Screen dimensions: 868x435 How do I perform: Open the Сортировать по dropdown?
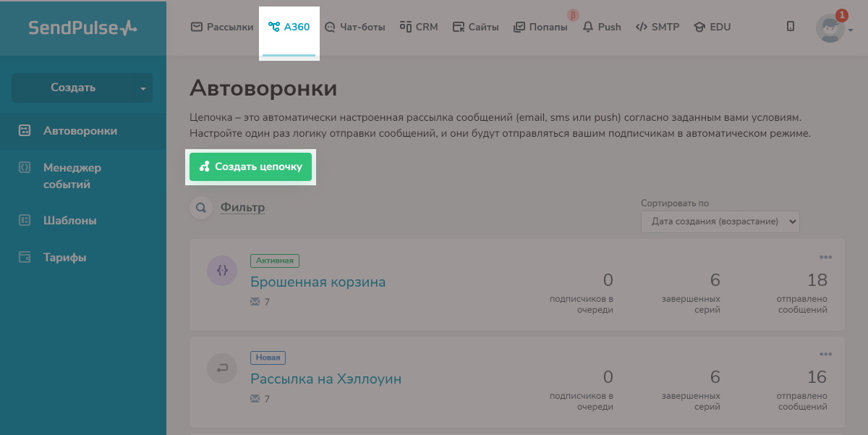coord(720,221)
